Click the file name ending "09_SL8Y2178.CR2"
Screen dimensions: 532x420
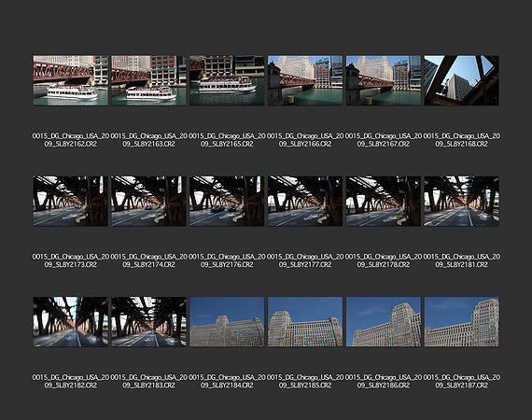(x=384, y=260)
